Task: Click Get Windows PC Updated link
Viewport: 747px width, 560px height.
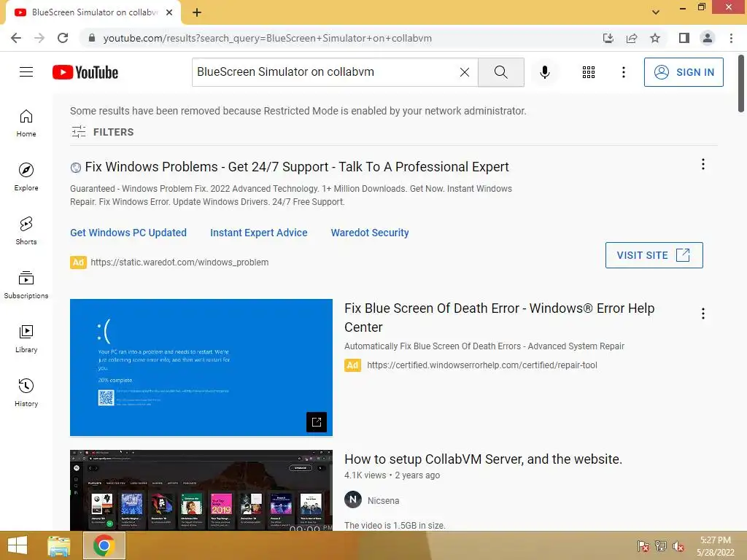Action: (128, 233)
